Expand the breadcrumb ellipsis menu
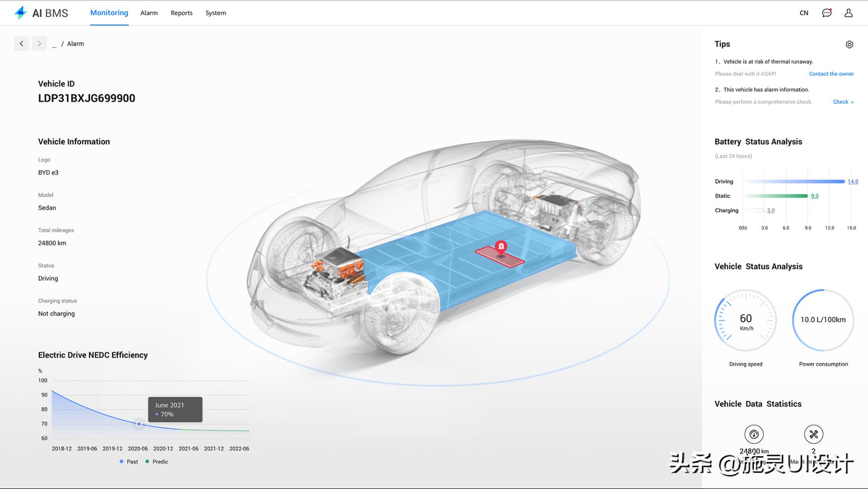The height and width of the screenshot is (489, 868). [x=54, y=45]
